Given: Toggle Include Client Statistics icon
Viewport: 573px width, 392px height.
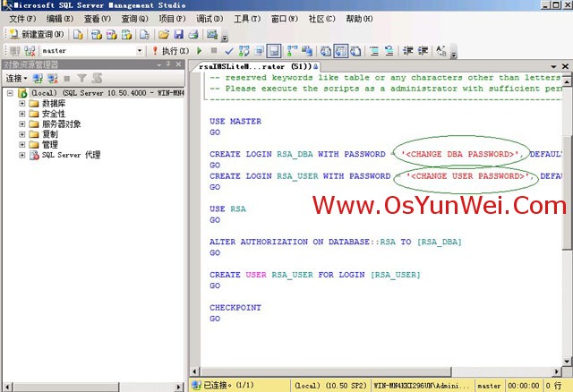Looking at the screenshot, I should click(x=307, y=51).
